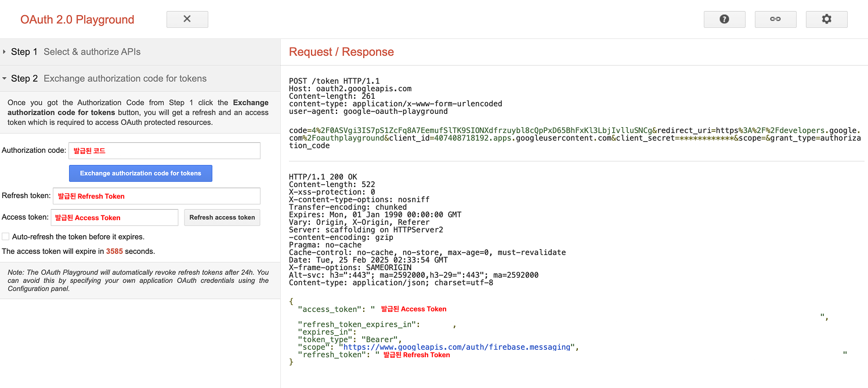Image resolution: width=868 pixels, height=388 pixels.
Task: Click the Date Tue, 25 Feb 2025 line
Action: 368,260
